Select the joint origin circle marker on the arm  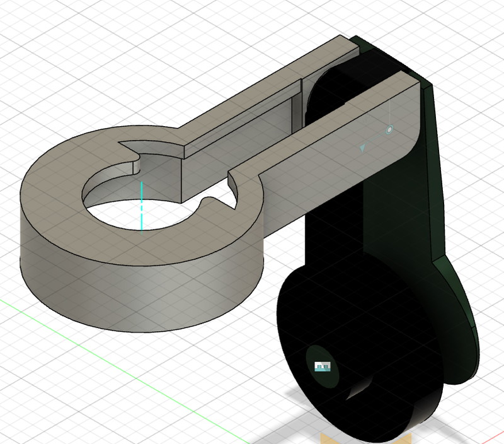(389, 130)
